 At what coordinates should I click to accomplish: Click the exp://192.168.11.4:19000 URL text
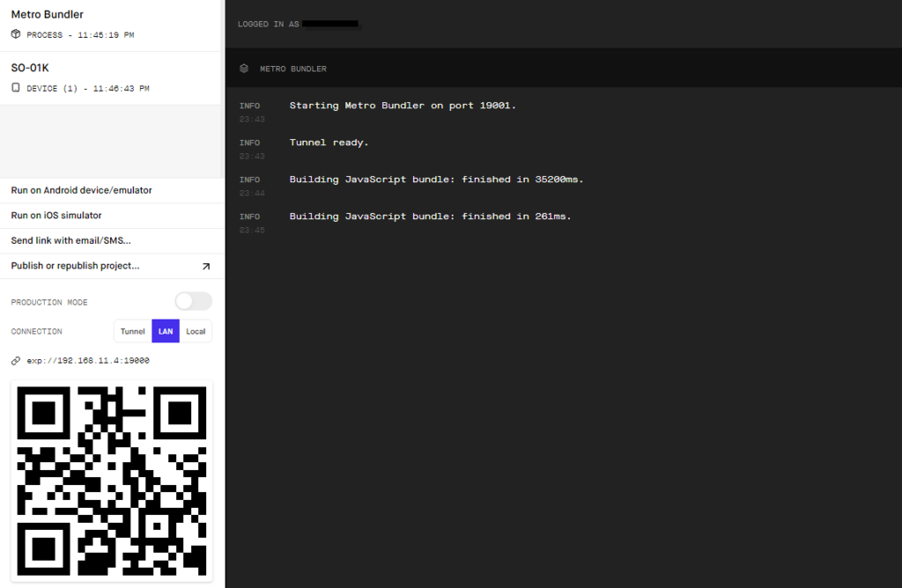click(88, 360)
